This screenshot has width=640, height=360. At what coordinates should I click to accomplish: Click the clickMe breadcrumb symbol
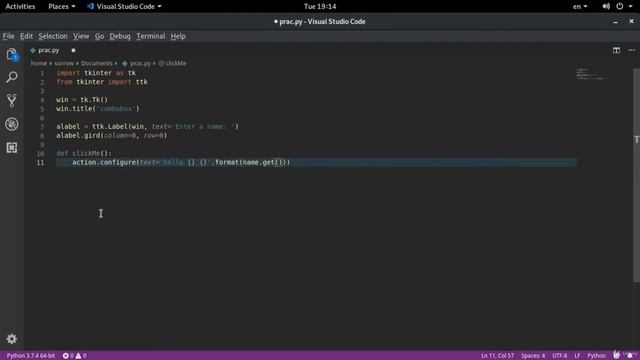point(176,63)
